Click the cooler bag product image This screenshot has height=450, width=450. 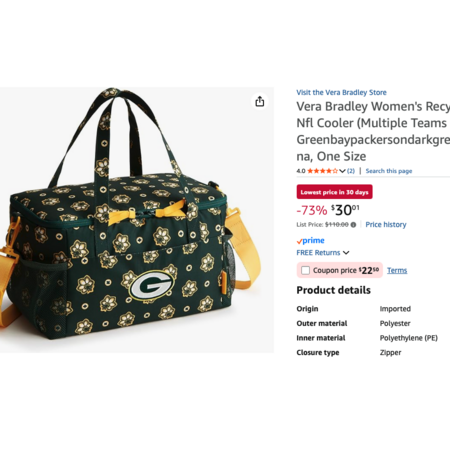(137, 220)
